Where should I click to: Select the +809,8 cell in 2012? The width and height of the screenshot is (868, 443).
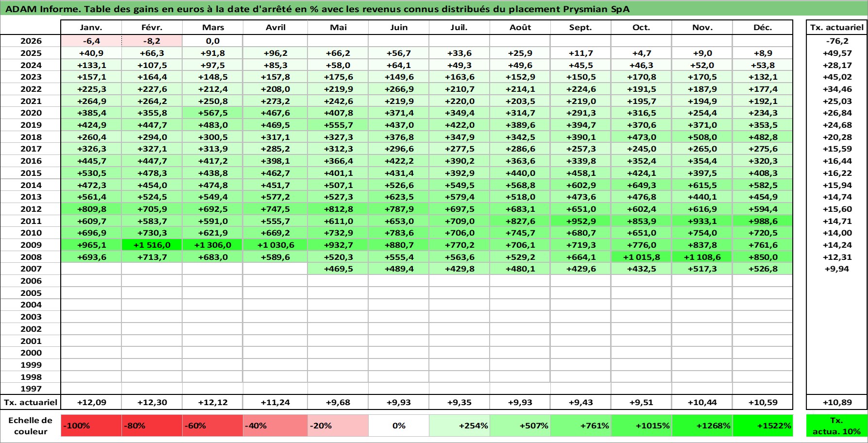(91, 209)
